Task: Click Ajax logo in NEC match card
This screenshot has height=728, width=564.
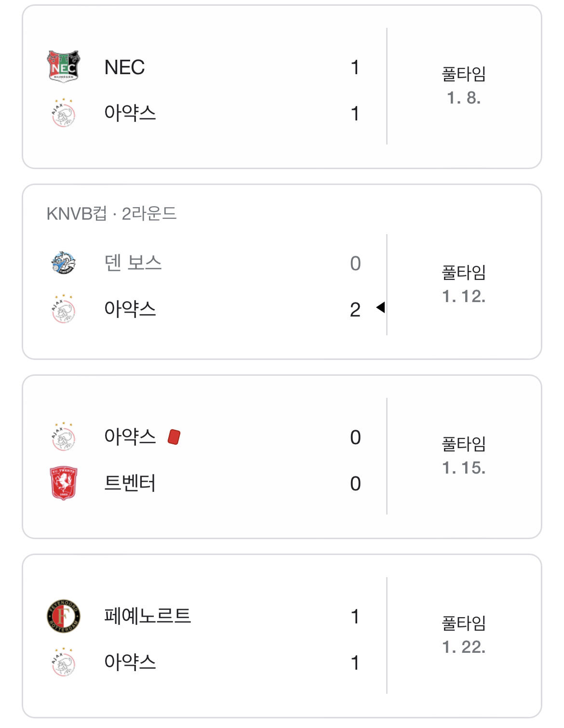Action: coord(63,113)
